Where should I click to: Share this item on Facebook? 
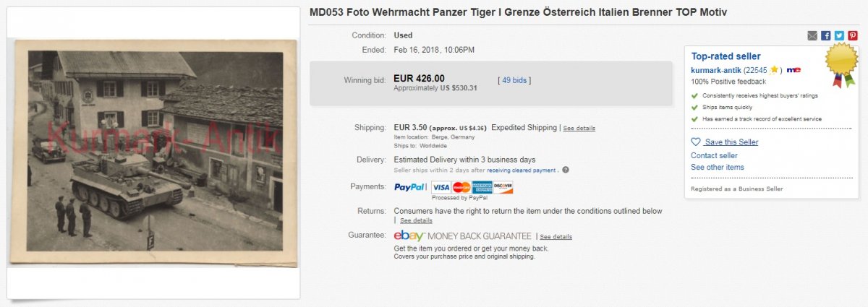[826, 35]
